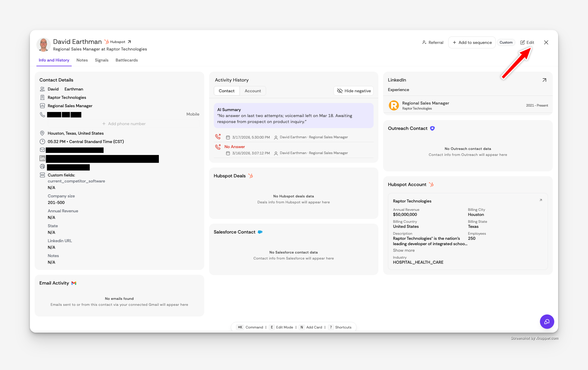This screenshot has height=370, width=588.
Task: Click the Hubspot label next to name
Action: 118,42
